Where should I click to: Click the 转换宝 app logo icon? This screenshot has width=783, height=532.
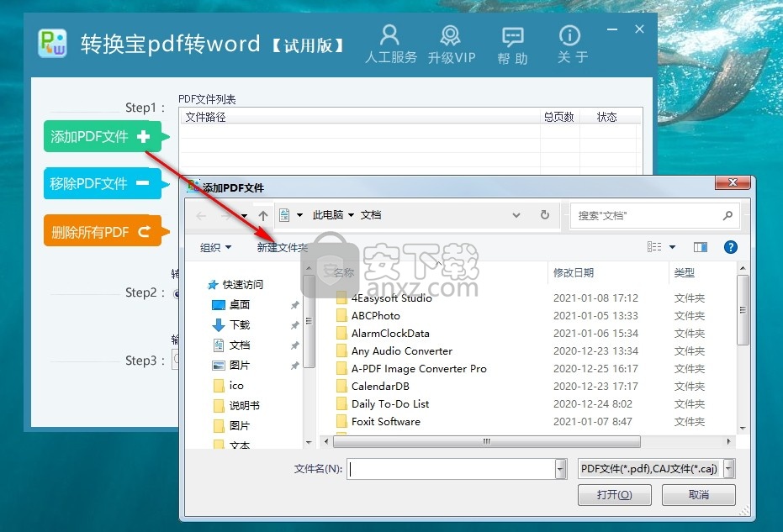tap(52, 43)
